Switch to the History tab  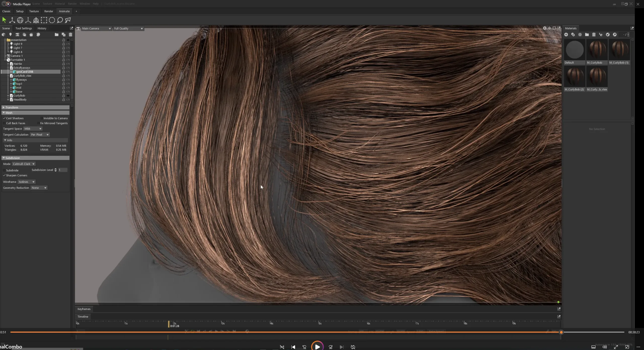(42, 28)
